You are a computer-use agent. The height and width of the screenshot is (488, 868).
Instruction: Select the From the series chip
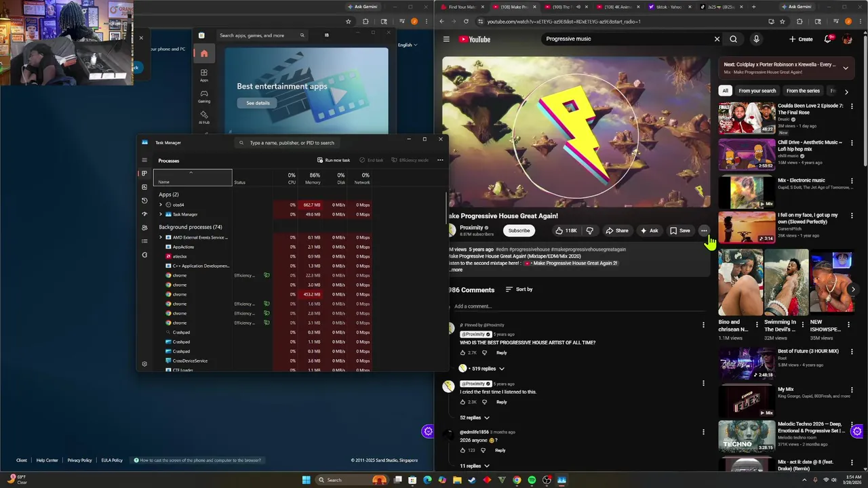click(803, 91)
